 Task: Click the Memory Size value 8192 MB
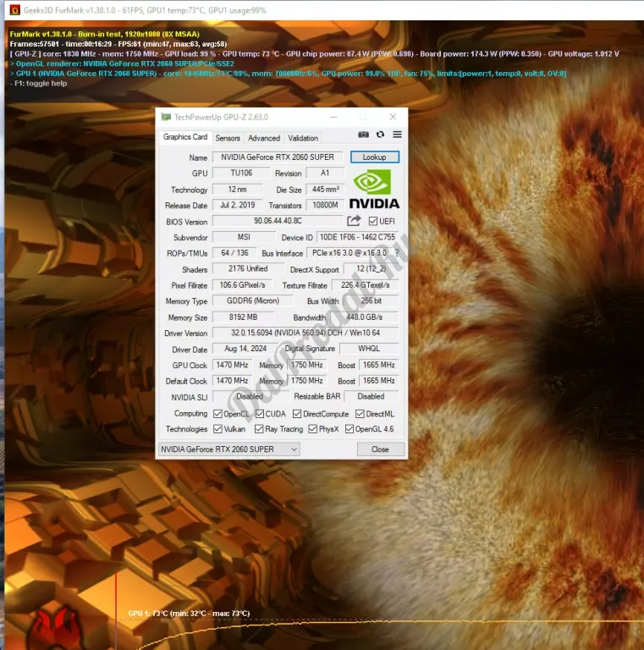pos(243,317)
